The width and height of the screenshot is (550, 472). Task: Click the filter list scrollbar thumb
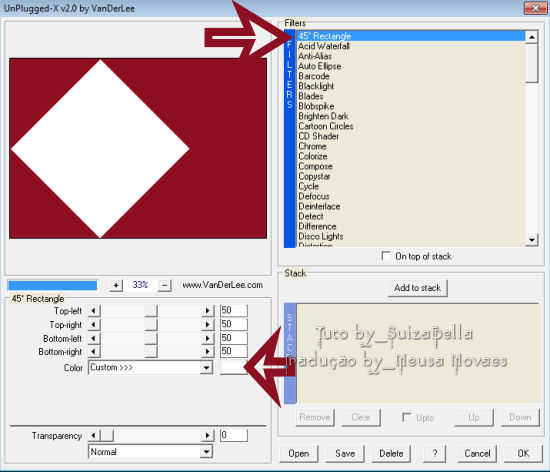click(x=532, y=63)
